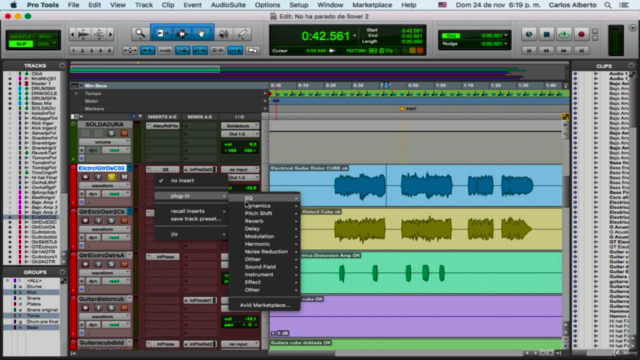Click the Rewind transport button

547,51
